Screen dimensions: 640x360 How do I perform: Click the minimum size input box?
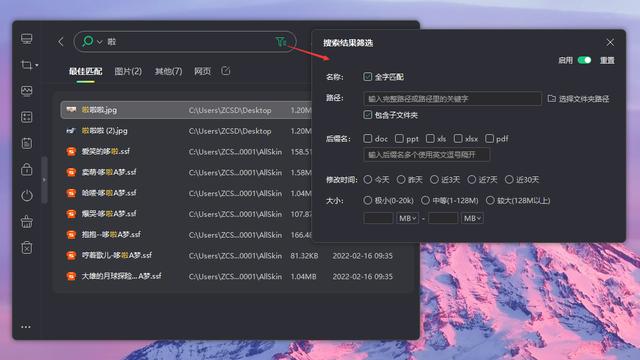point(378,218)
